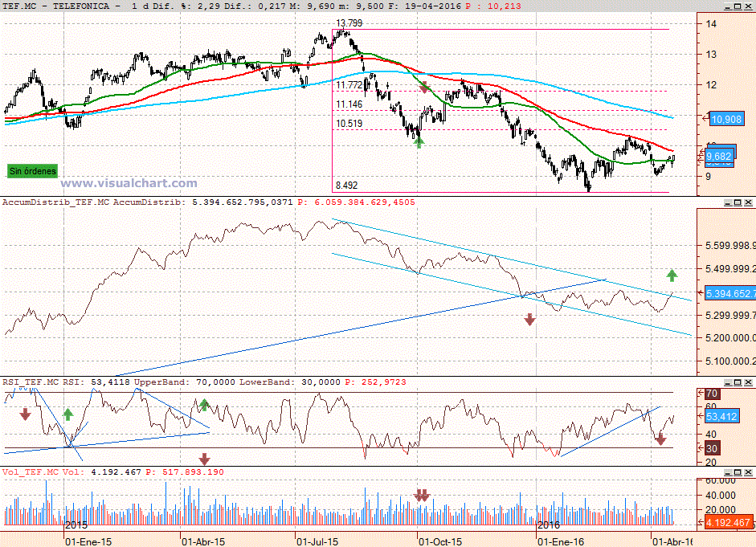This screenshot has width=756, height=547.
Task: Close the RSI indicator panel
Action: tap(748, 382)
